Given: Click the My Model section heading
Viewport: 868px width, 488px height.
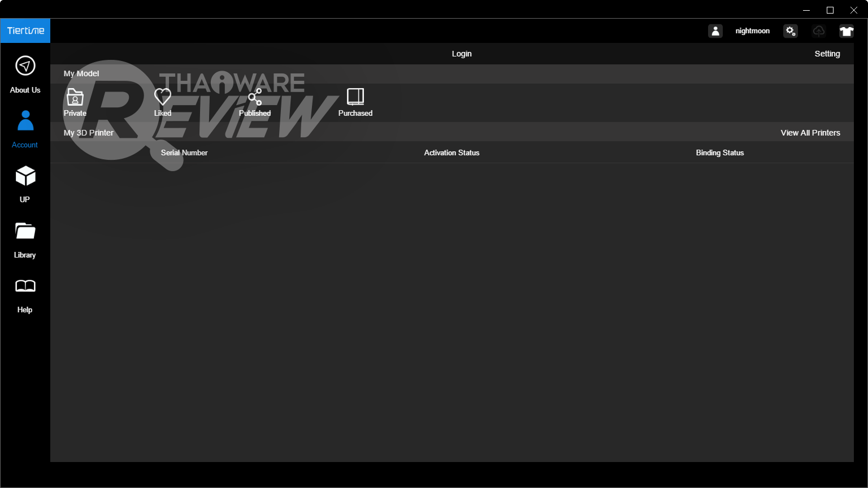Looking at the screenshot, I should click(x=81, y=73).
